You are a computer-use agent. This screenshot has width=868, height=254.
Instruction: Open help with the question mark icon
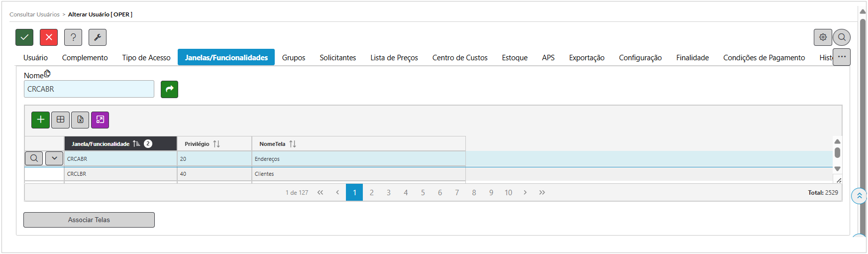click(73, 37)
